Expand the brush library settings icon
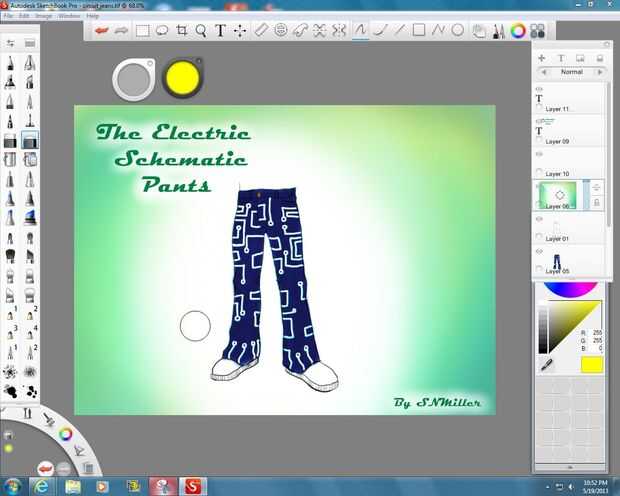Screen dimensions: 620x496 [10, 43]
